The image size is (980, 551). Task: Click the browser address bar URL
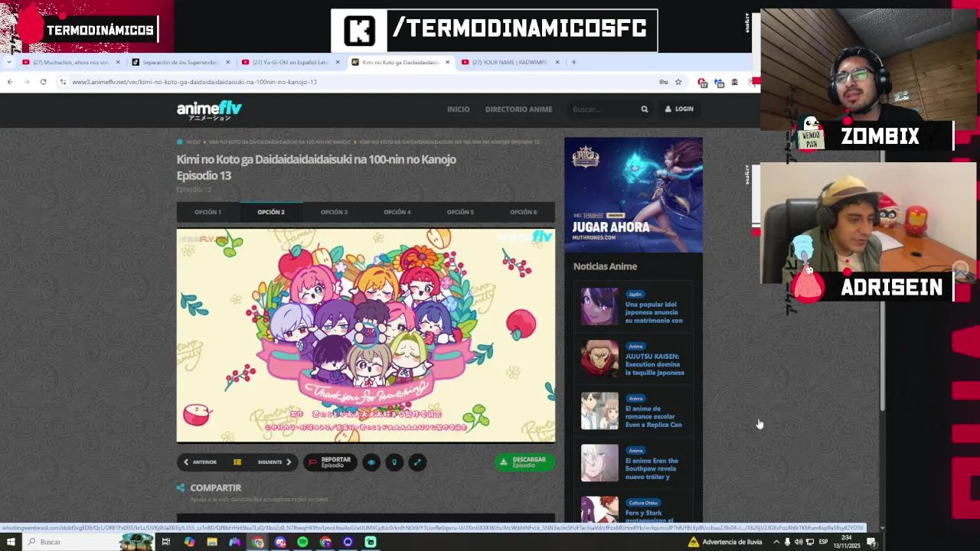pyautogui.click(x=194, y=82)
